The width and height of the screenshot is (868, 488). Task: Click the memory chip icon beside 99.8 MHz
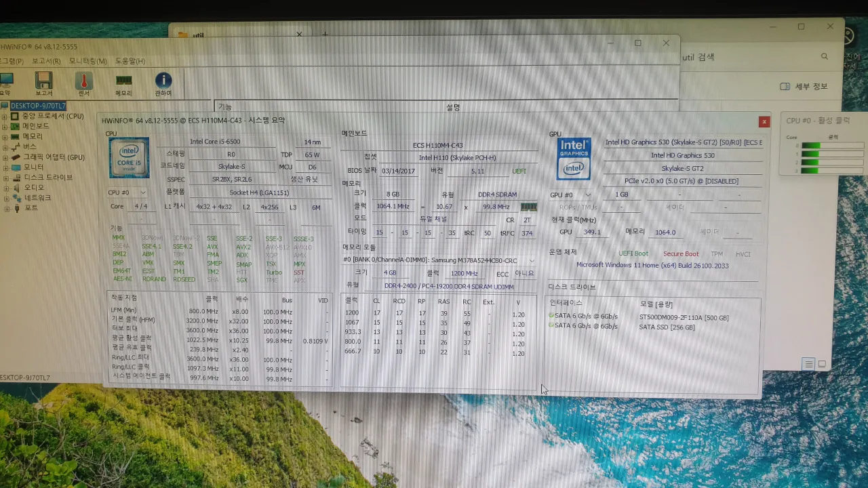(x=528, y=207)
